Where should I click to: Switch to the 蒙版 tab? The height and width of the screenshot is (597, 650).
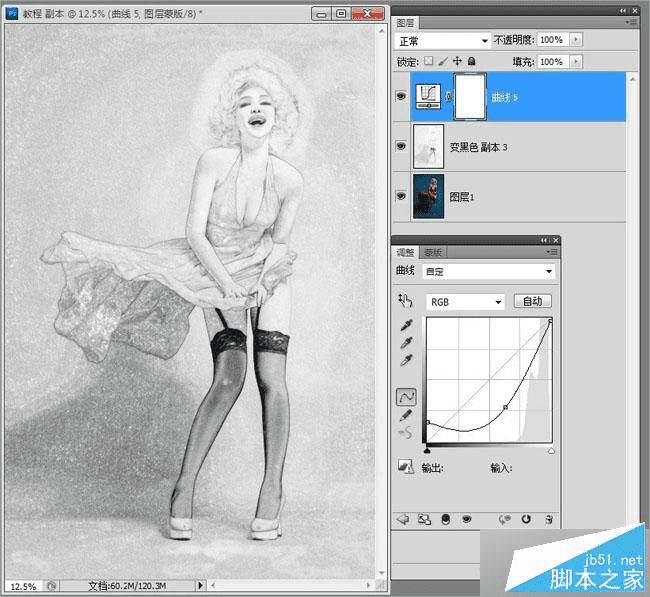(x=432, y=253)
